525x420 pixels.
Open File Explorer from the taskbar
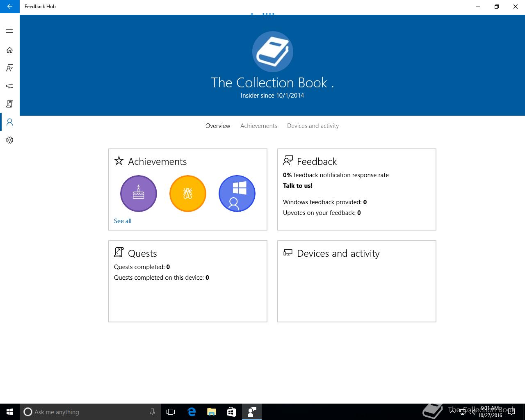click(x=211, y=412)
